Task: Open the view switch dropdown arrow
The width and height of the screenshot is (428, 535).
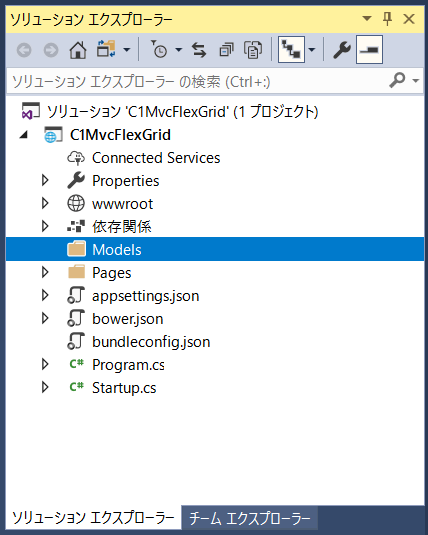Action: coord(127,50)
